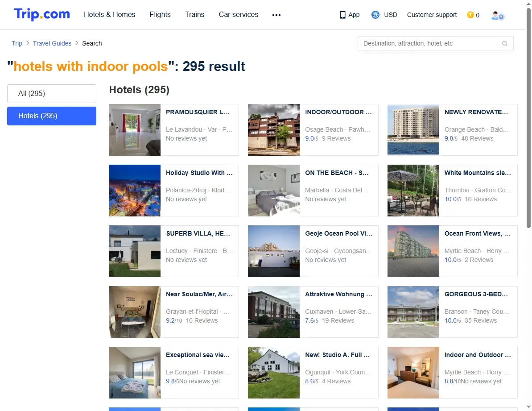Click ON THE BEACH - S... title
This screenshot has height=411, width=532.
pos(337,173)
